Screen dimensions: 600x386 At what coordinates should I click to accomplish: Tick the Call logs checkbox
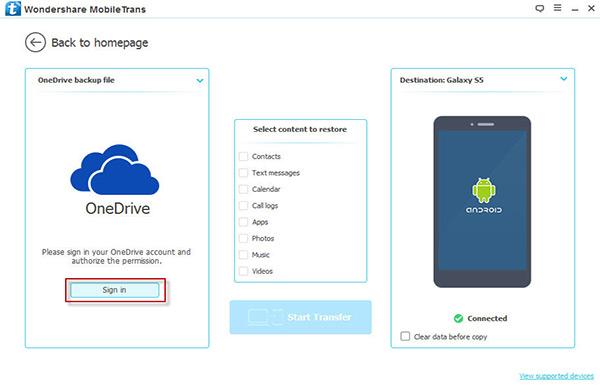pos(243,206)
